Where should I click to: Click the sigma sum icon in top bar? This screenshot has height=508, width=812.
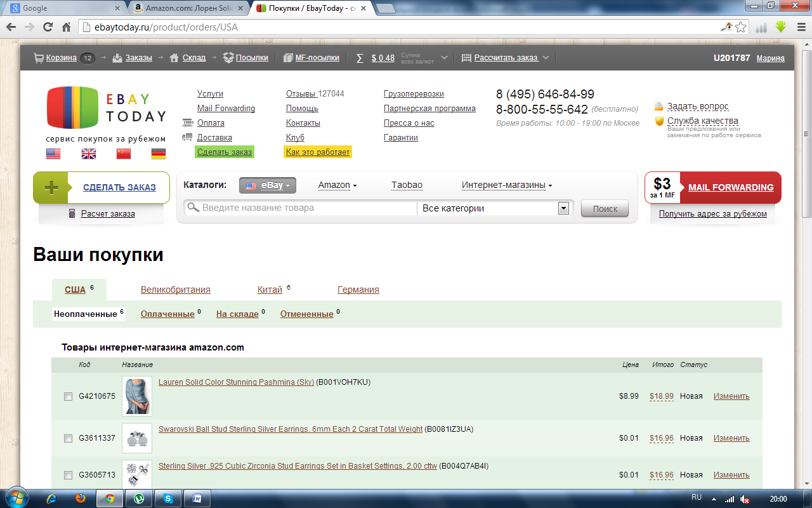(360, 58)
